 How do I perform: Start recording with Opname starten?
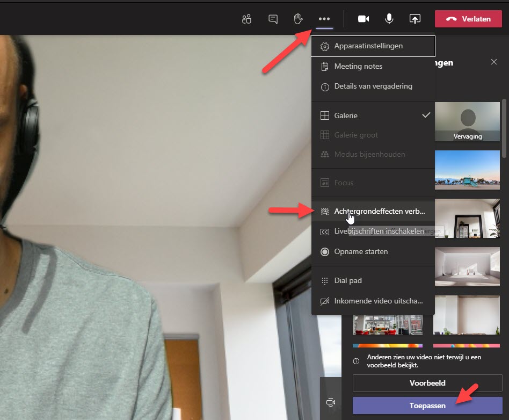[373, 252]
